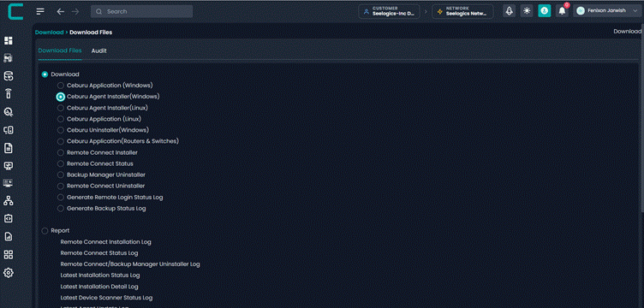Screen dimensions: 644x308
Task: Select Remote Connect Status radio option
Action: point(60,163)
